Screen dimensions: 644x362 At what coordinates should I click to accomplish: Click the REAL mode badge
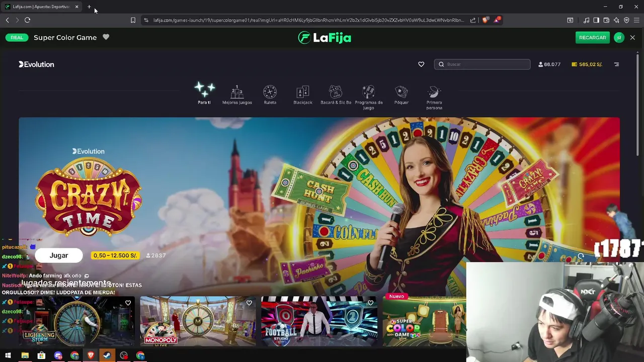pyautogui.click(x=17, y=38)
